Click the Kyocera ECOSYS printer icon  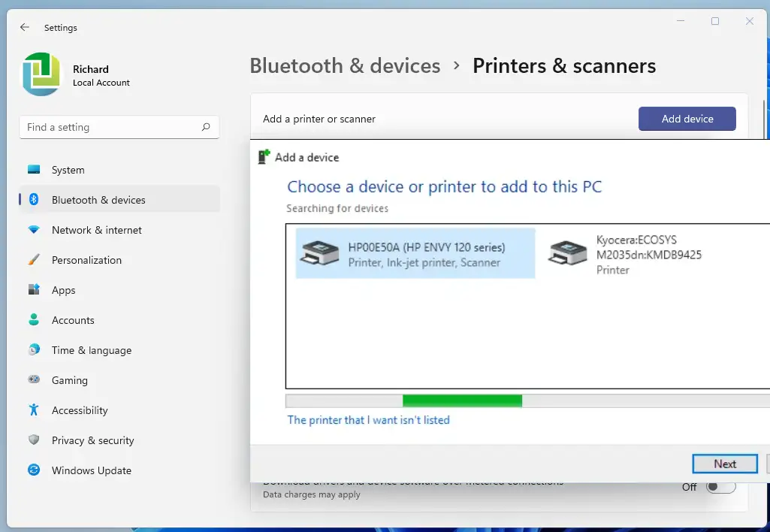pos(568,253)
